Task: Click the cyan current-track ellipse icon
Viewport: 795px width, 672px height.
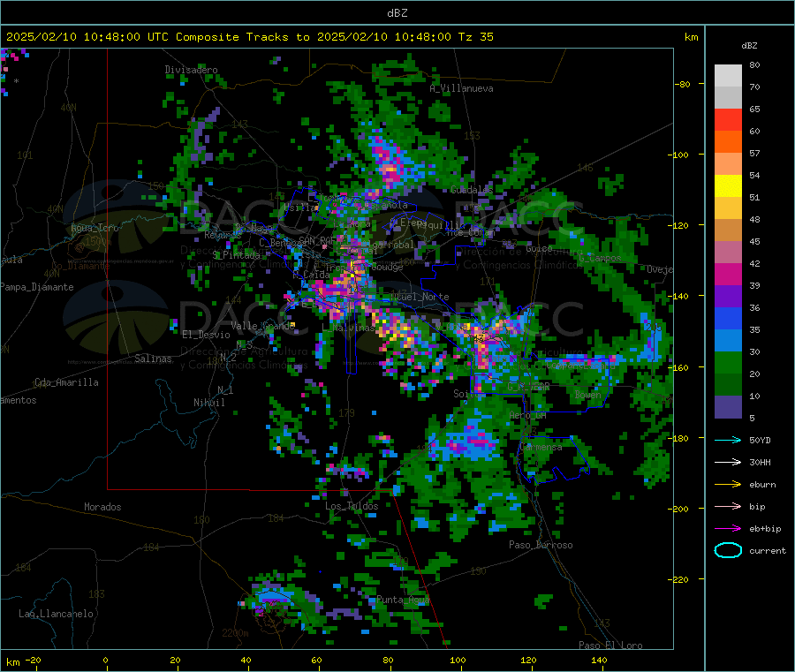Action: (x=728, y=550)
